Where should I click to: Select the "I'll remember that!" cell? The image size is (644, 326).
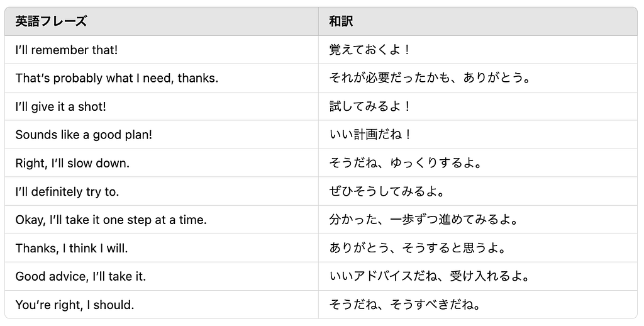66,50
